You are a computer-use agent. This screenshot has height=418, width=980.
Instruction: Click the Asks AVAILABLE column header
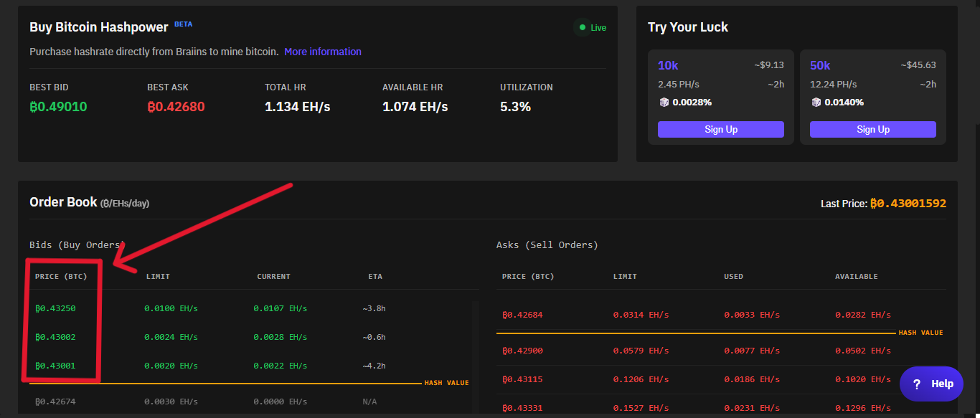click(856, 277)
